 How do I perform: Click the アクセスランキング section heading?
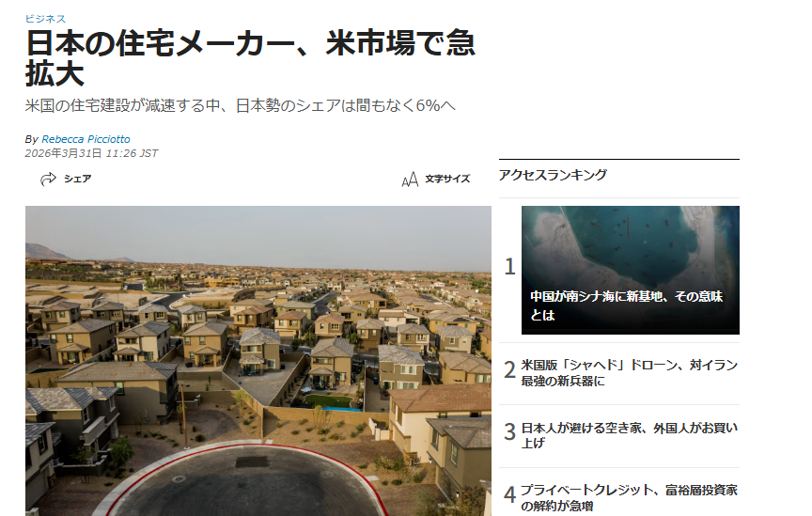[553, 175]
